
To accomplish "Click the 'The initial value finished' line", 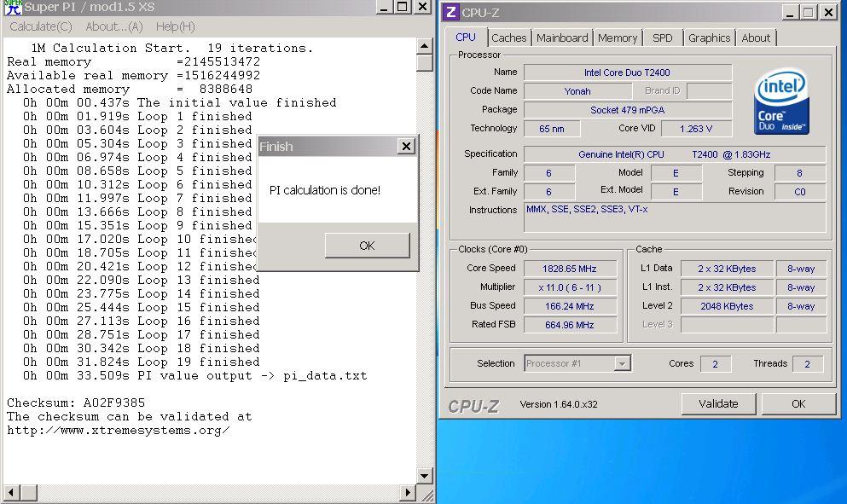I will (x=180, y=102).
